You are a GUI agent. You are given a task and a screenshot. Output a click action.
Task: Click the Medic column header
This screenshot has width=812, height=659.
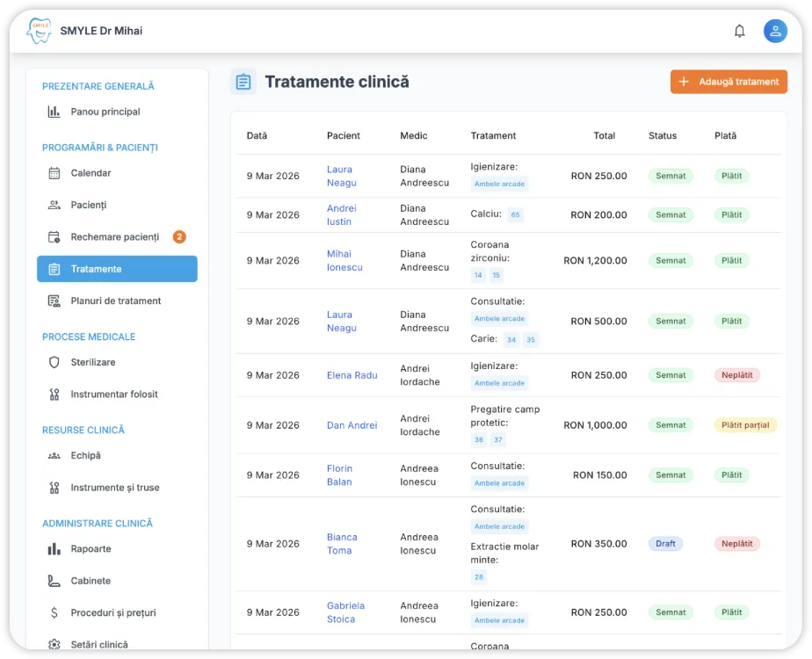pyautogui.click(x=413, y=135)
